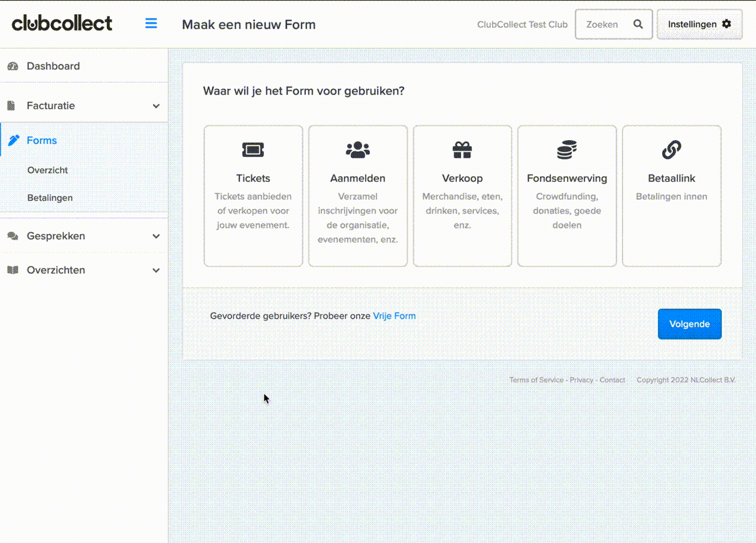Open the Privacy footer link
Screen dimensions: 756x543
(582, 380)
